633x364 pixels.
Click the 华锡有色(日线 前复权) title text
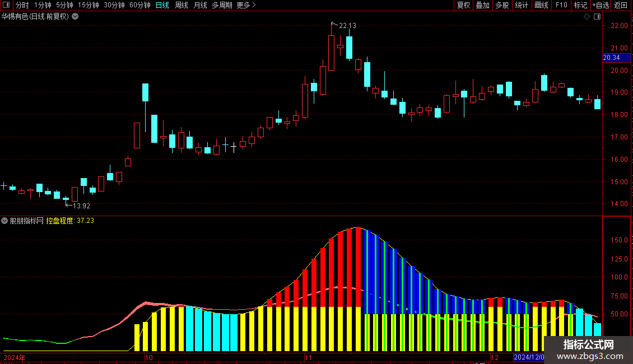[35, 17]
